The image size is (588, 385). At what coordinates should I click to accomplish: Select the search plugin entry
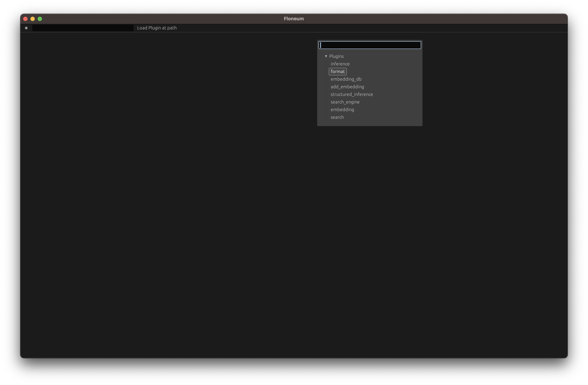pos(337,117)
